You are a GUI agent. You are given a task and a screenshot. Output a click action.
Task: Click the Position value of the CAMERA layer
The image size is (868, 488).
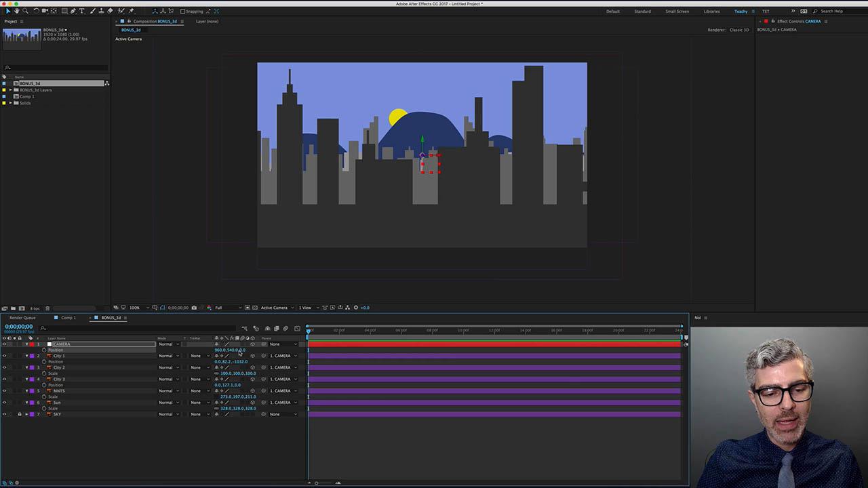231,350
